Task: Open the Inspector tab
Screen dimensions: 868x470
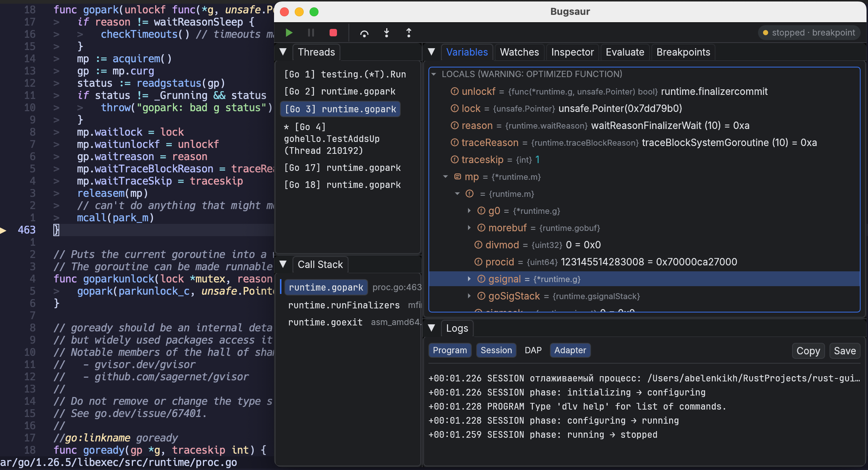Action: pos(572,52)
